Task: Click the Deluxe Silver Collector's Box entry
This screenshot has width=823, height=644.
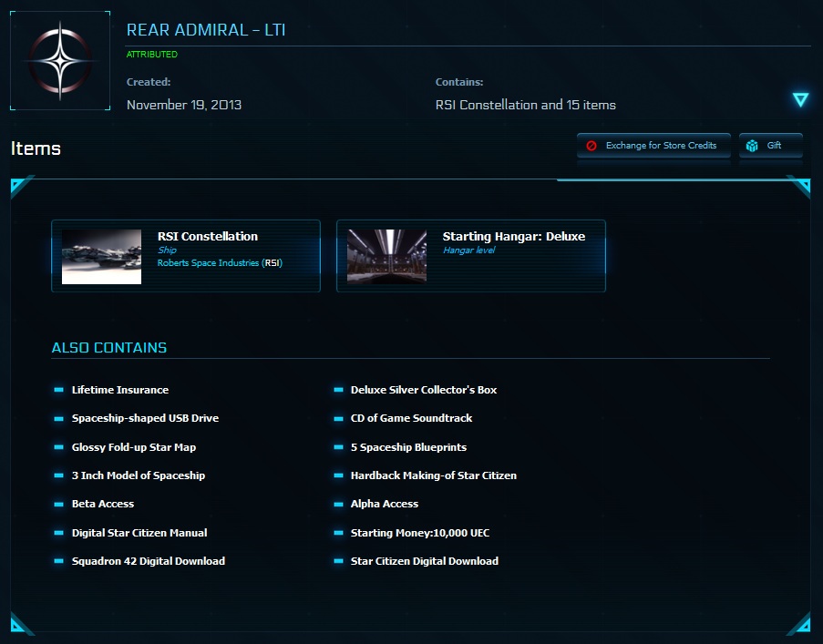Action: tap(424, 390)
